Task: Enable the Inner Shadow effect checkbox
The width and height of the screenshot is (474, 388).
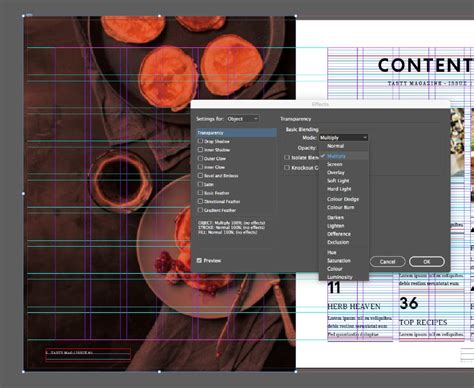Action: [x=200, y=150]
